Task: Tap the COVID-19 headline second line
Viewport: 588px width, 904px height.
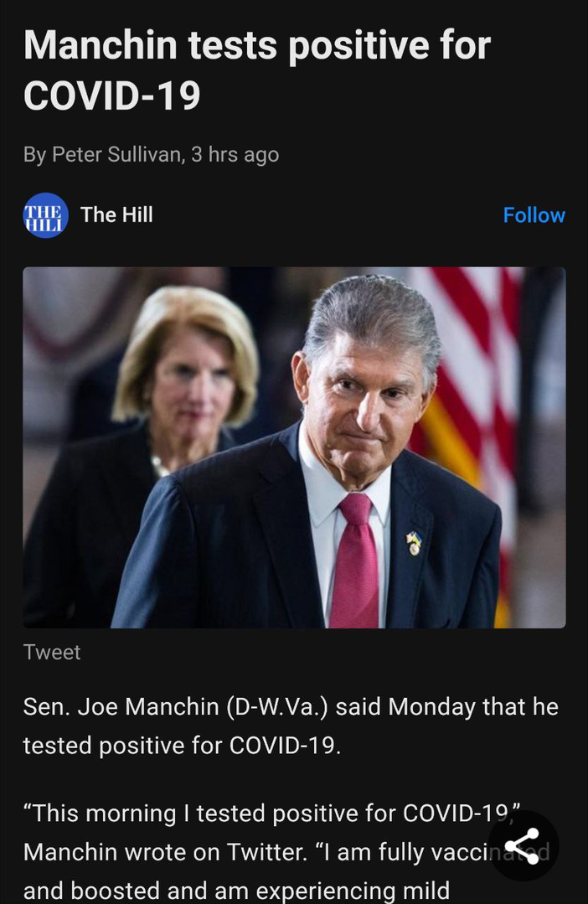Action: point(112,96)
